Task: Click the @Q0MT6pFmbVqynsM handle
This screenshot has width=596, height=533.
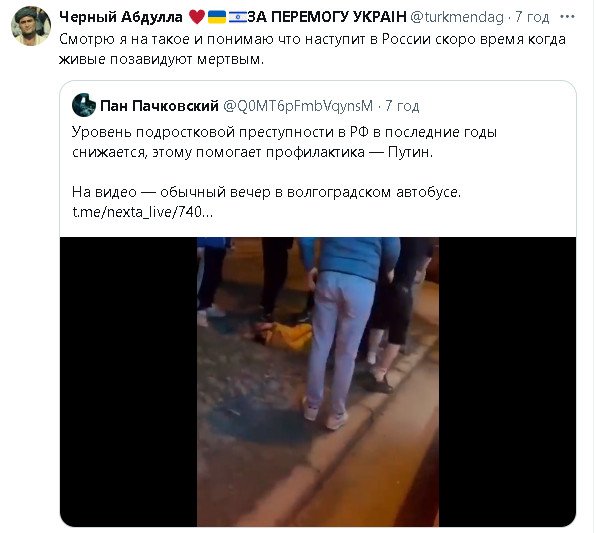Action: coord(298,106)
